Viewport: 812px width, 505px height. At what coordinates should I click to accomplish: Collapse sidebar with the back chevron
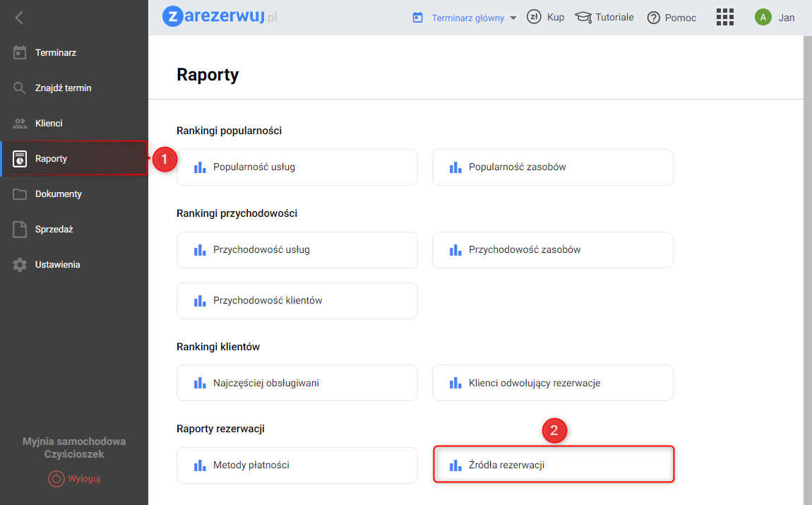[x=19, y=18]
